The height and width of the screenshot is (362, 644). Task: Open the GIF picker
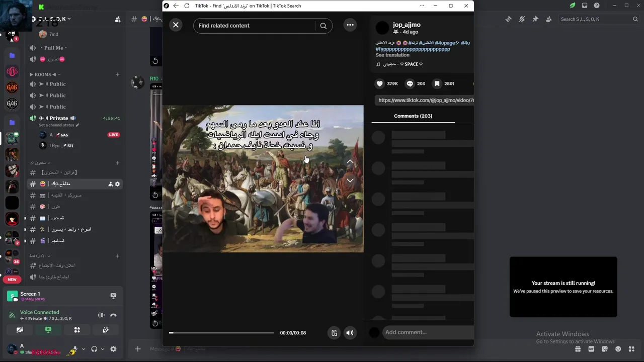pyautogui.click(x=591, y=349)
